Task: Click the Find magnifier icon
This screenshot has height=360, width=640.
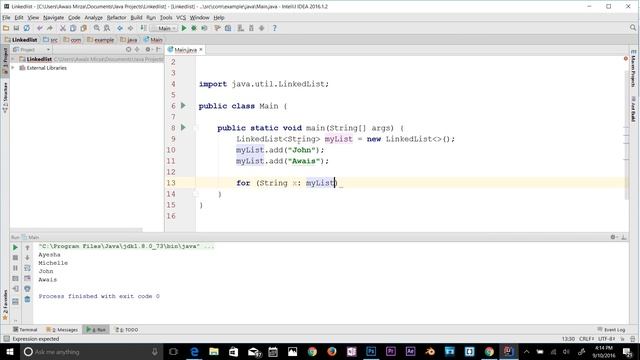Action: (x=97, y=28)
